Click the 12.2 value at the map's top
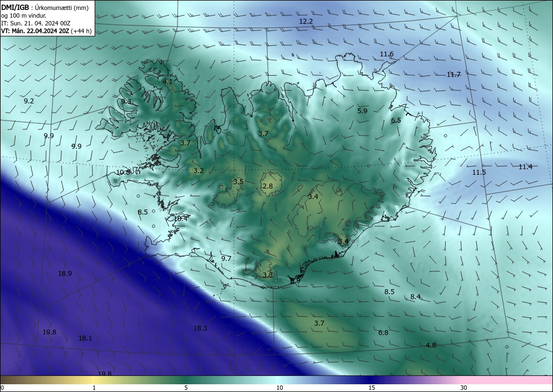The height and width of the screenshot is (392, 553). coord(306,22)
